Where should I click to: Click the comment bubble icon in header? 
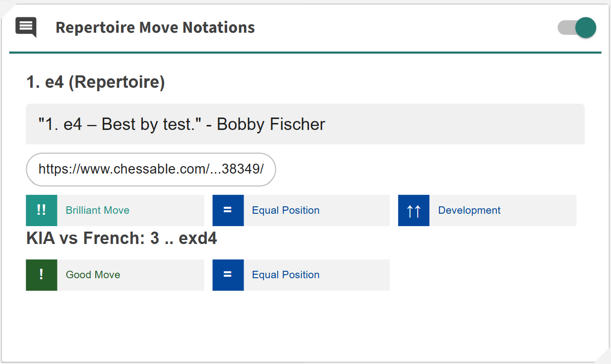click(x=26, y=27)
